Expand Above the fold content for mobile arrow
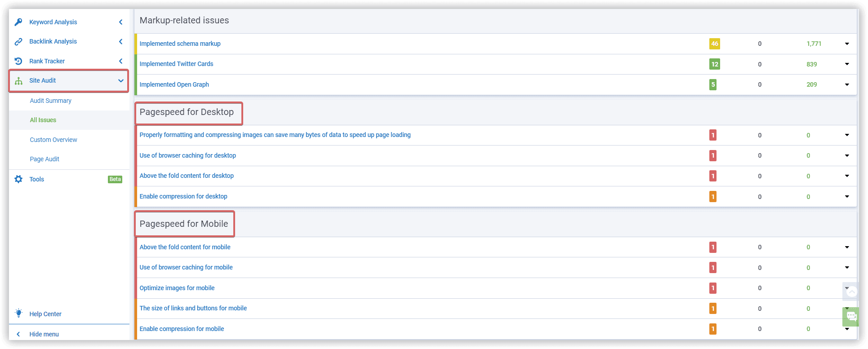The width and height of the screenshot is (868, 349). (847, 247)
